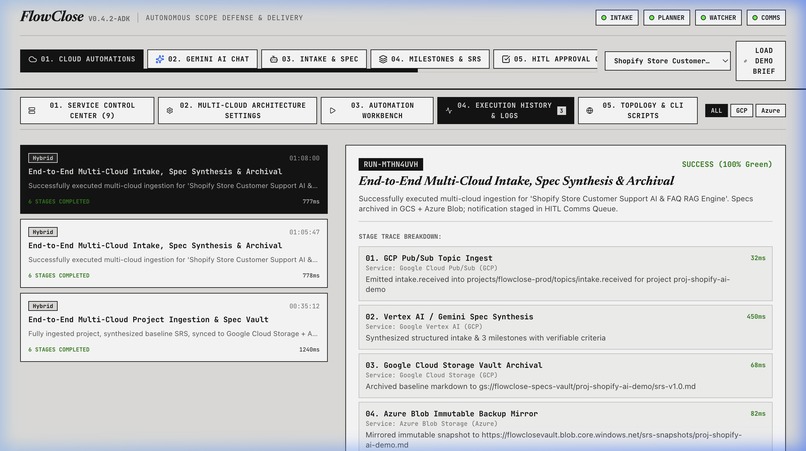The width and height of the screenshot is (806, 451).
Task: Open stage 01. GCP Pub/Sub Topic Ingest
Action: [565, 274]
